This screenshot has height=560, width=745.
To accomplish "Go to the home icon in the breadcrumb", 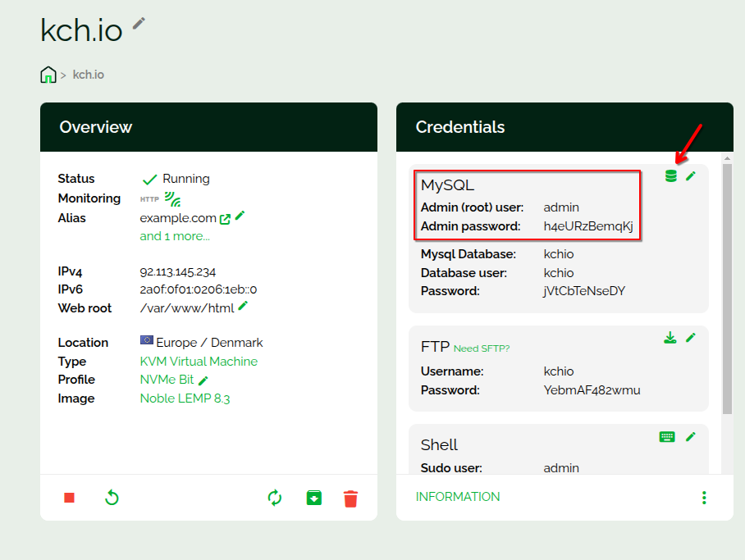I will pos(48,75).
